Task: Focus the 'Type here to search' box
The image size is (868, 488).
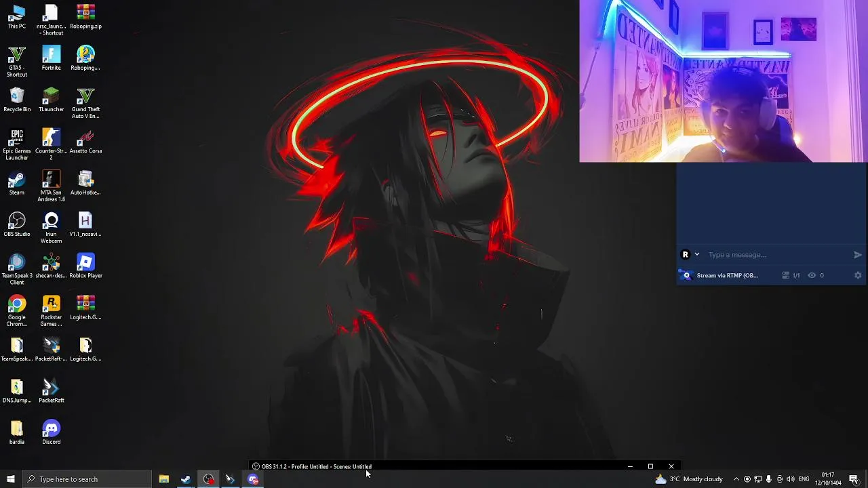Action: point(87,479)
